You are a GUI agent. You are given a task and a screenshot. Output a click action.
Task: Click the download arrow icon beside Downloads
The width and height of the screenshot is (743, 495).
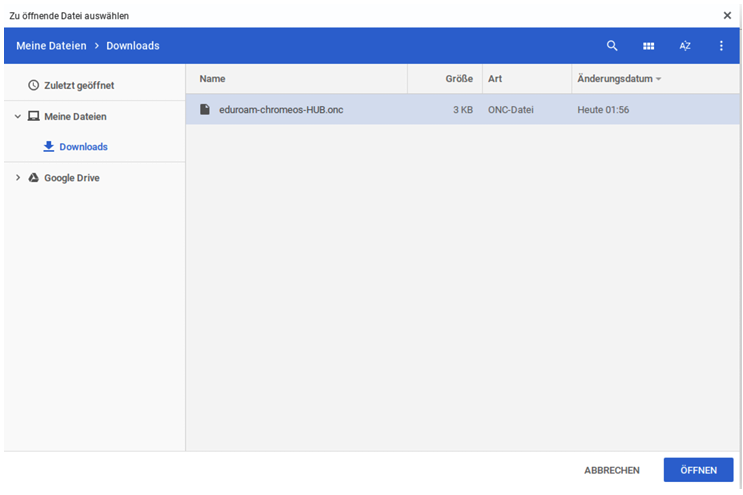[48, 146]
